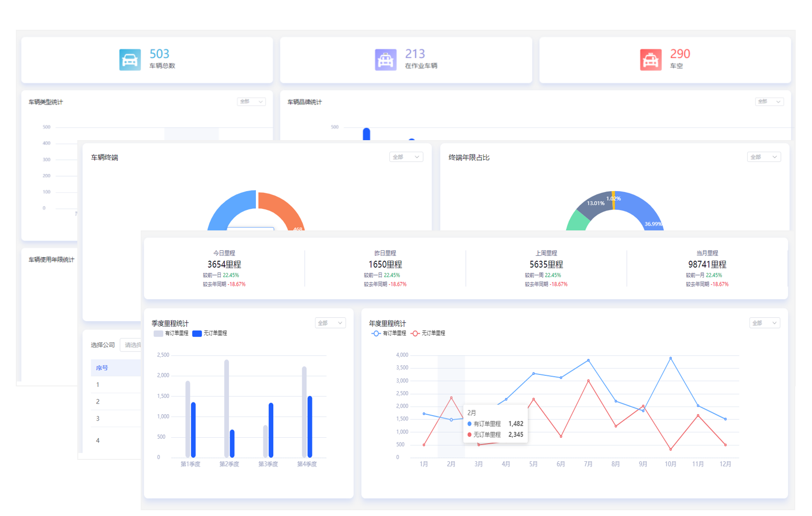Open the 全部 dropdown in 终端年限占比

pyautogui.click(x=764, y=157)
